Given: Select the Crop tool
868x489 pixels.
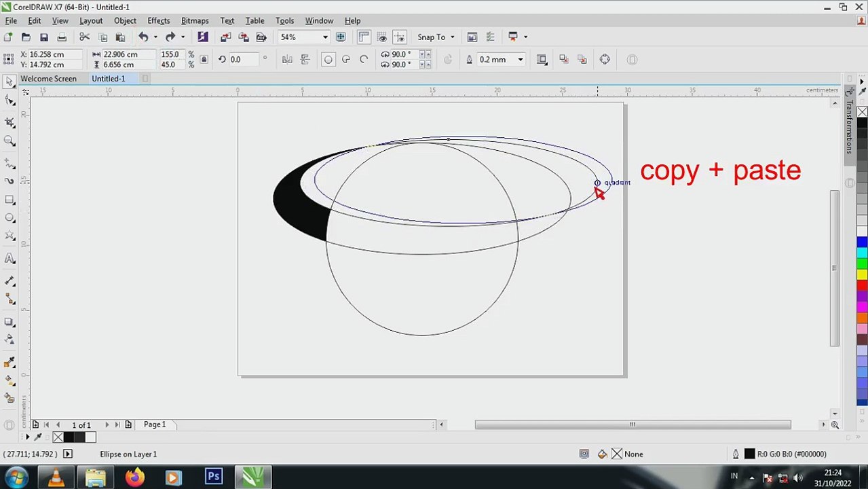Looking at the screenshot, I should 10,122.
